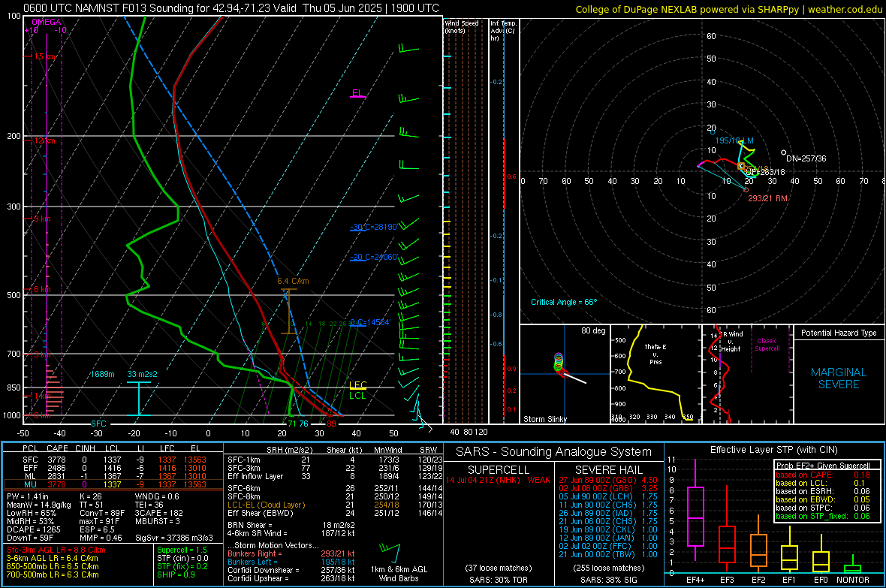Click the SARS: 30% TOR text
This screenshot has width=886, height=588.
[498, 580]
